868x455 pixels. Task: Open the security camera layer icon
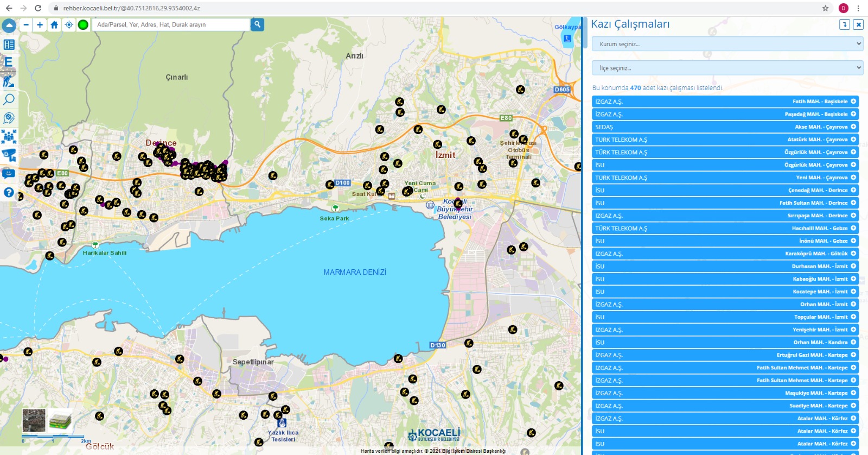[x=9, y=155]
